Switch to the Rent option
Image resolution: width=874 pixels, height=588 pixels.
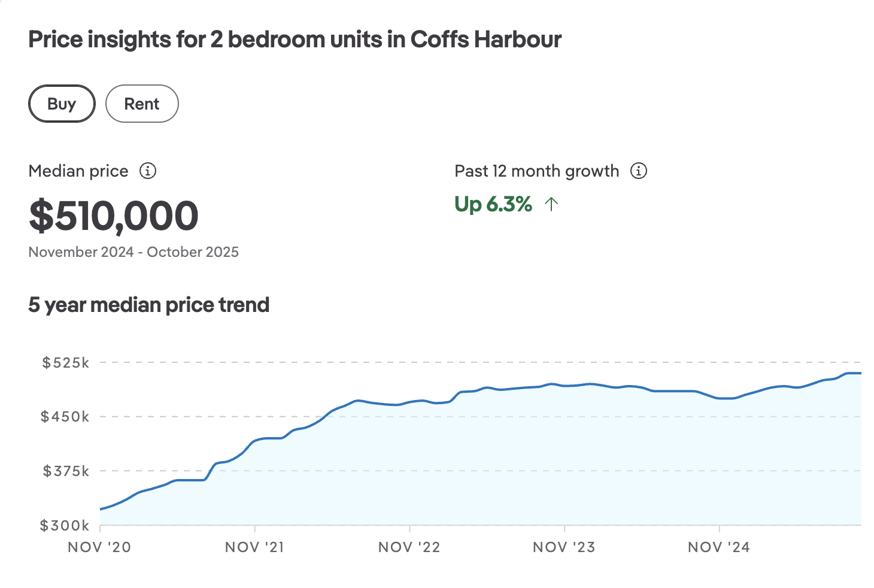pos(142,104)
